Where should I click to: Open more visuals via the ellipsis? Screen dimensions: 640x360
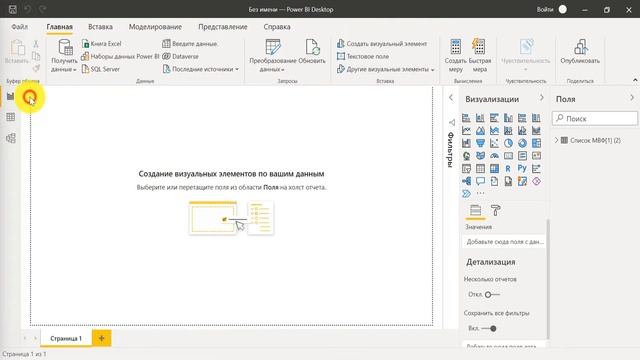pos(480,193)
